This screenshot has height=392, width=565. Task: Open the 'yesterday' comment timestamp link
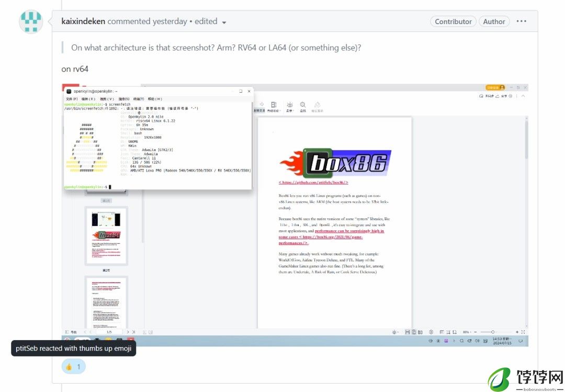pos(169,21)
